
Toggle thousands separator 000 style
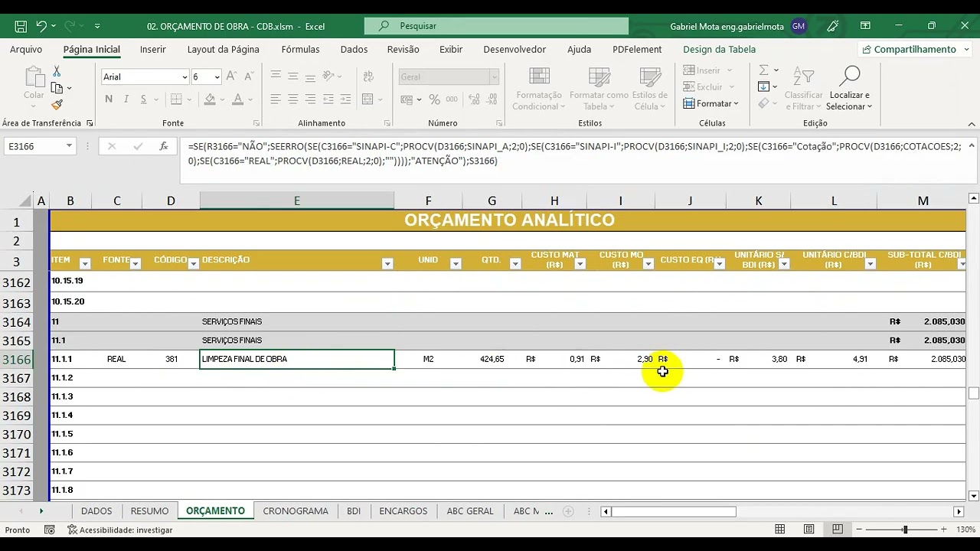click(x=450, y=99)
